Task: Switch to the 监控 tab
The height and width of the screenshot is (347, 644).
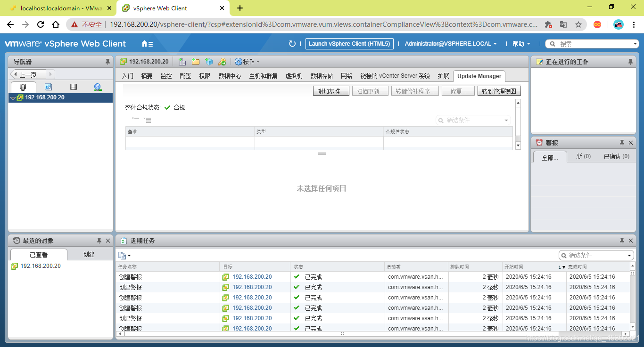Action: [166, 76]
